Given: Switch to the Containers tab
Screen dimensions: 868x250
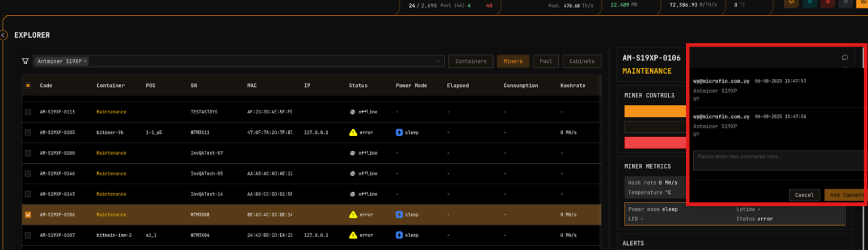Looking at the screenshot, I should (x=470, y=61).
